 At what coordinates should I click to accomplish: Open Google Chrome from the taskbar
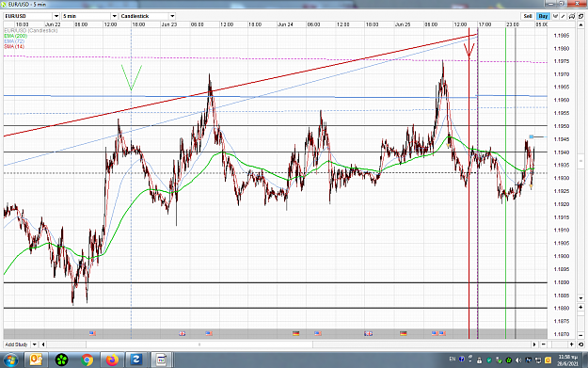pos(87,360)
